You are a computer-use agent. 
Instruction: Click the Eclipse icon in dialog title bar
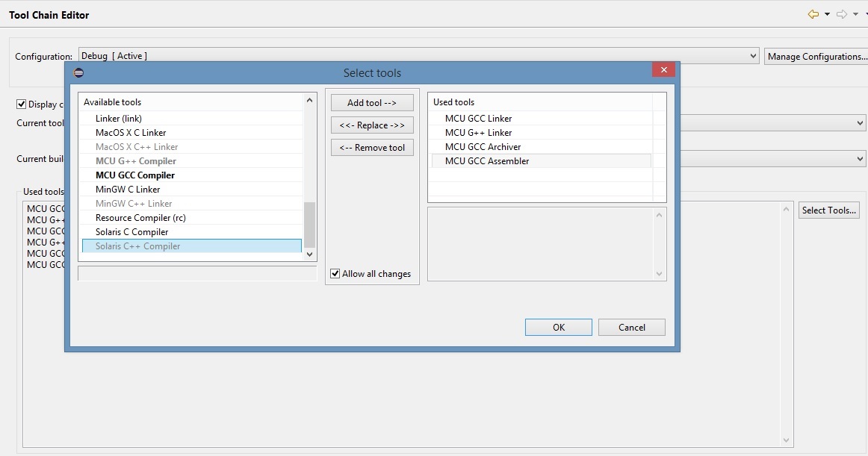(x=78, y=73)
